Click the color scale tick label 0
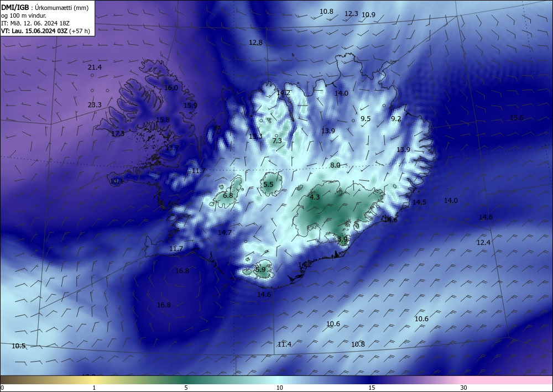553x392 pixels. 2,388
